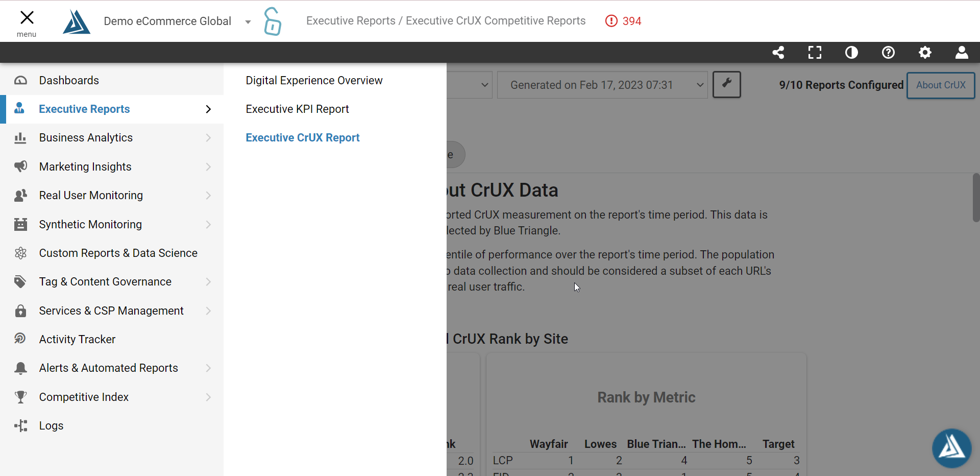Viewport: 980px width, 476px height.
Task: Open Executive CrUX Report submenu link
Action: click(303, 137)
